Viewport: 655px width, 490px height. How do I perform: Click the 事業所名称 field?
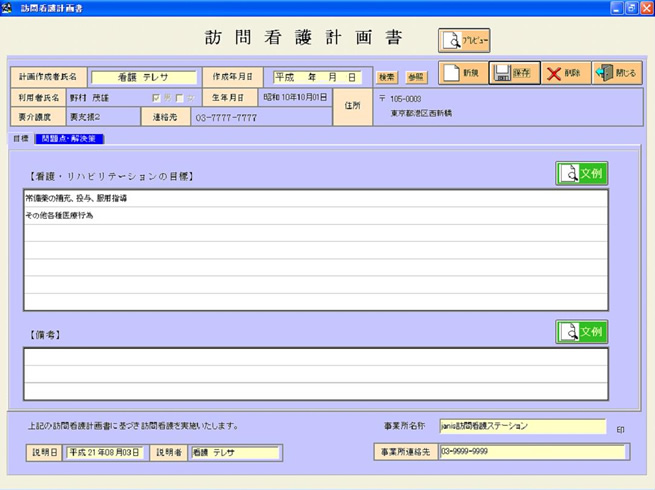point(521,426)
